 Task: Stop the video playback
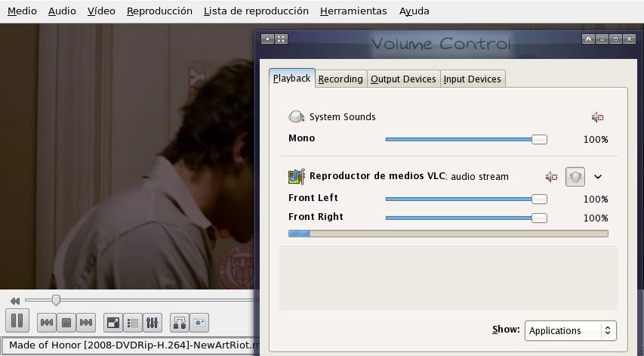point(66,323)
